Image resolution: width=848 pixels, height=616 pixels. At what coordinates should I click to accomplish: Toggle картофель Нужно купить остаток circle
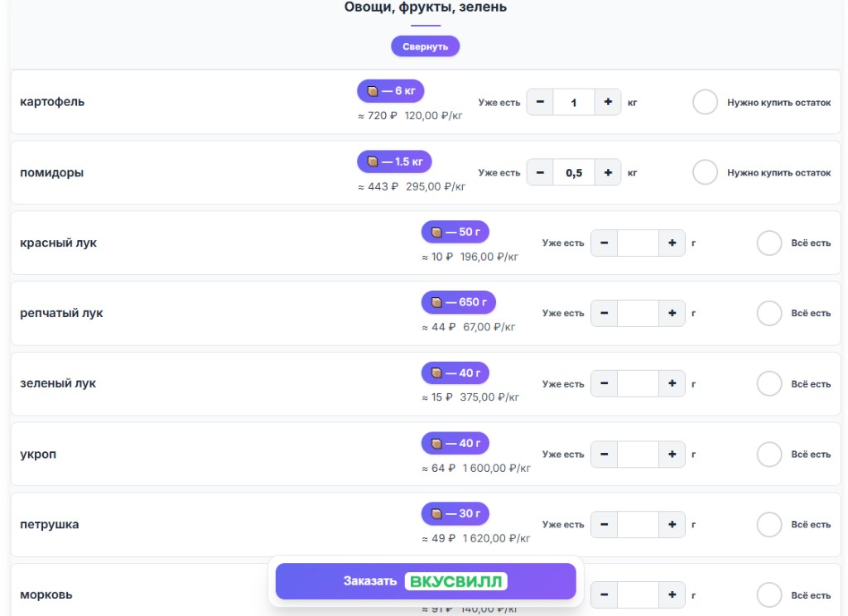click(x=706, y=102)
